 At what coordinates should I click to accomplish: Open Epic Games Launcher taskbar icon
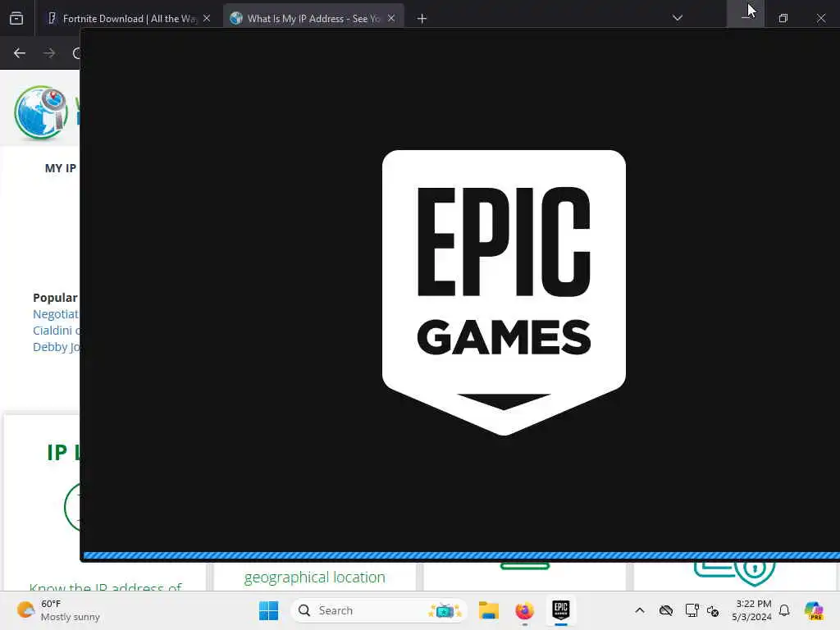[x=560, y=610]
